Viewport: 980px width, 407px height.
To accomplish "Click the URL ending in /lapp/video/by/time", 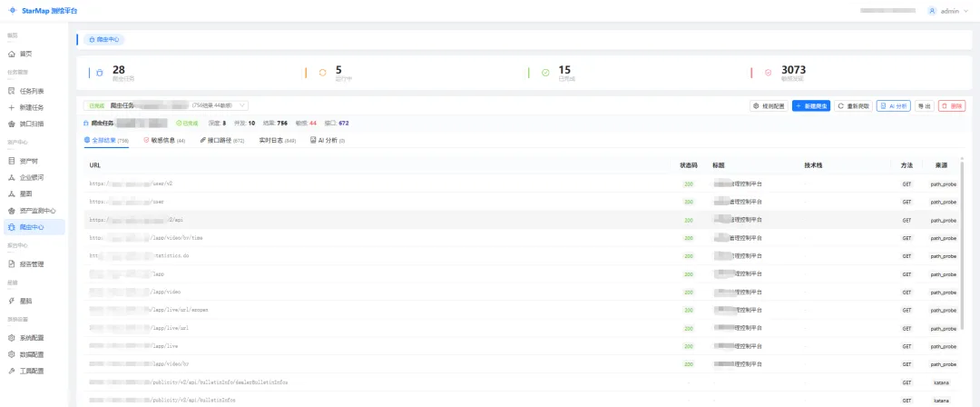I will 145,238.
